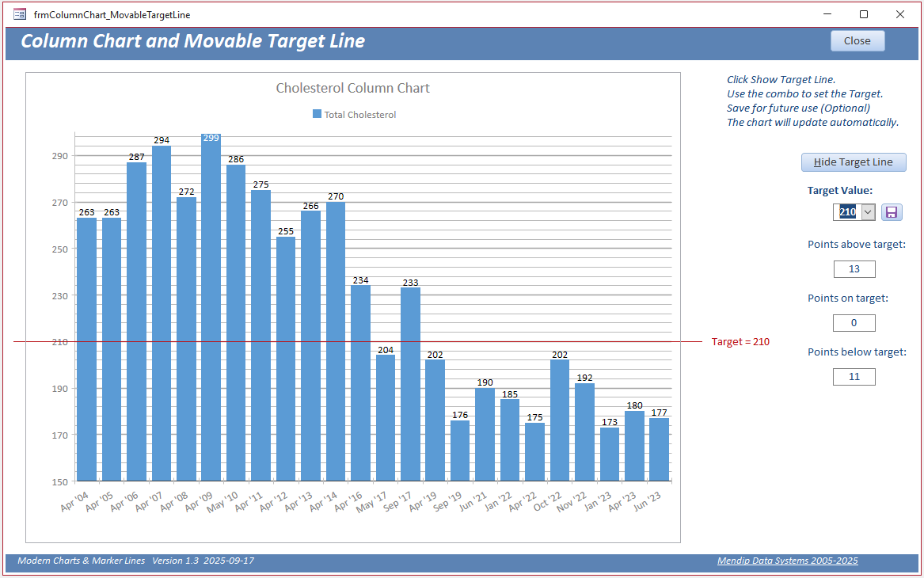Click the 'Version 1.3 2025-09-17' footer text
Viewport: 924px width, 578px height.
pos(203,561)
